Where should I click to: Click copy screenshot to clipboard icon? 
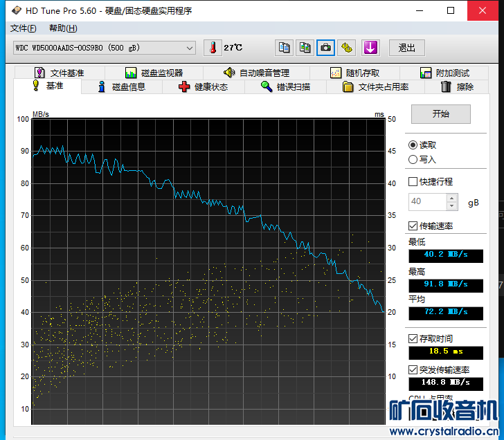click(305, 48)
